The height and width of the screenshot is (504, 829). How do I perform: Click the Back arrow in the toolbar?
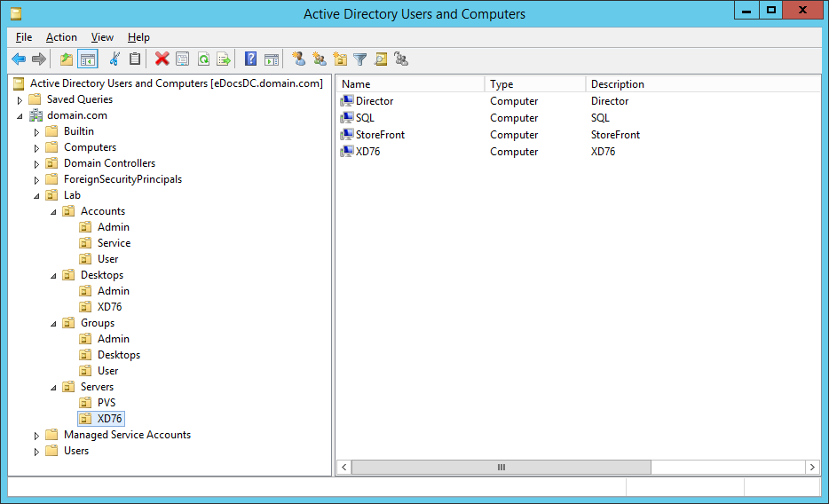(x=19, y=59)
